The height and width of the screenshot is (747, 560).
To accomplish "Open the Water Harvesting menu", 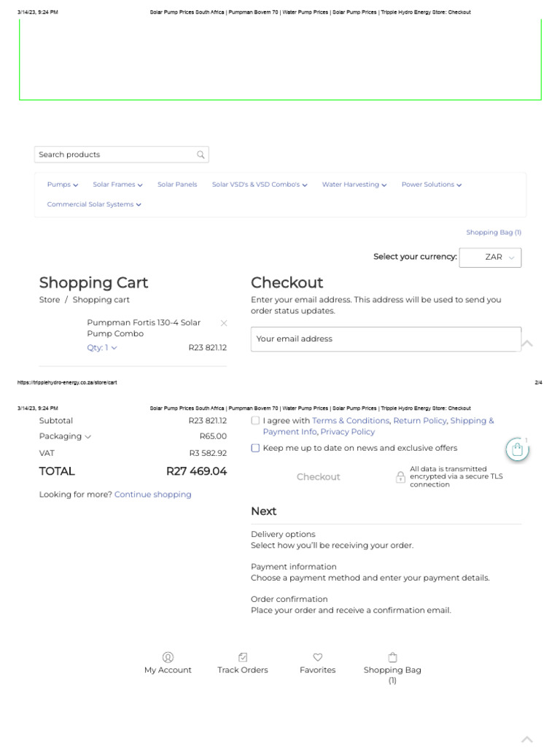I will pyautogui.click(x=354, y=185).
